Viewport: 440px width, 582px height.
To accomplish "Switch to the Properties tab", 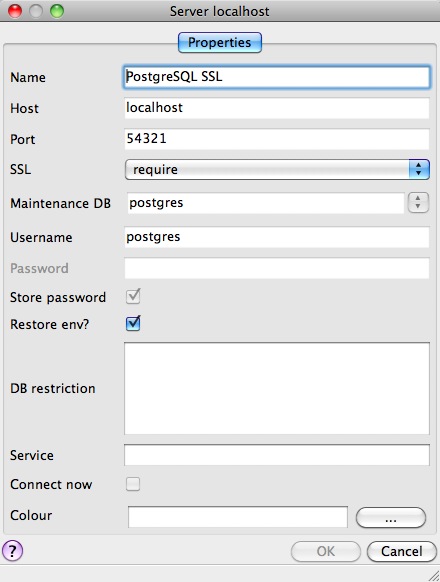I will click(220, 42).
